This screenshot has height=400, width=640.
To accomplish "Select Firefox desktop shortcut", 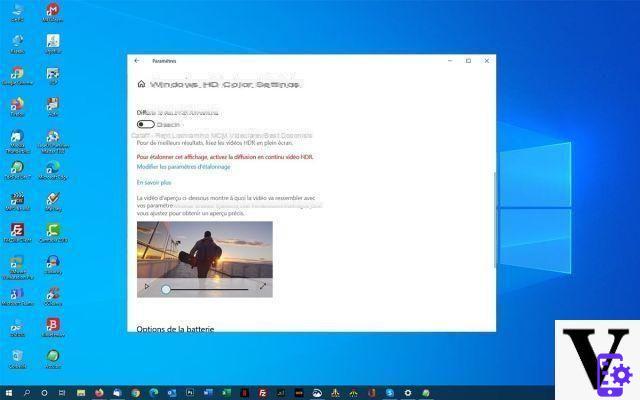I will [17, 107].
